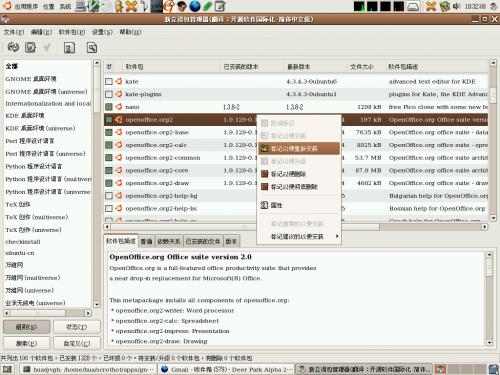Click the Ubuntu icon beside kate
This screenshot has width=500, height=375.
(119, 81)
